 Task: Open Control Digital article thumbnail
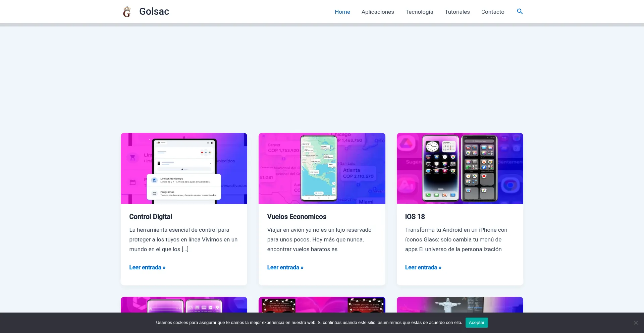[x=184, y=168]
